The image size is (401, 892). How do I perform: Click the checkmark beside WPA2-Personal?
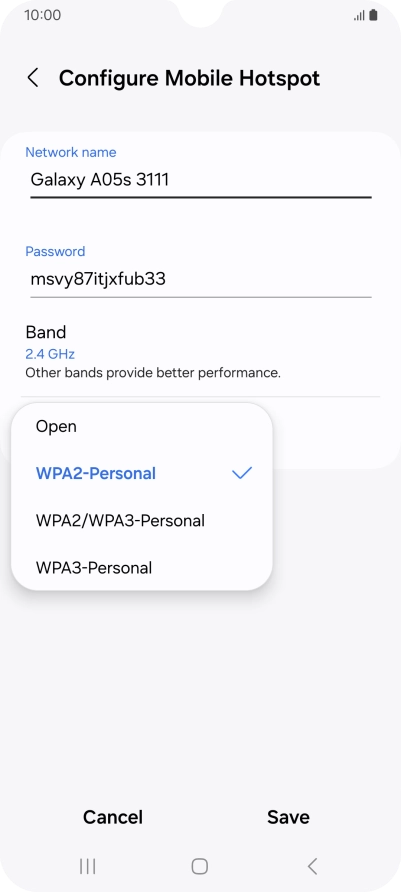242,473
